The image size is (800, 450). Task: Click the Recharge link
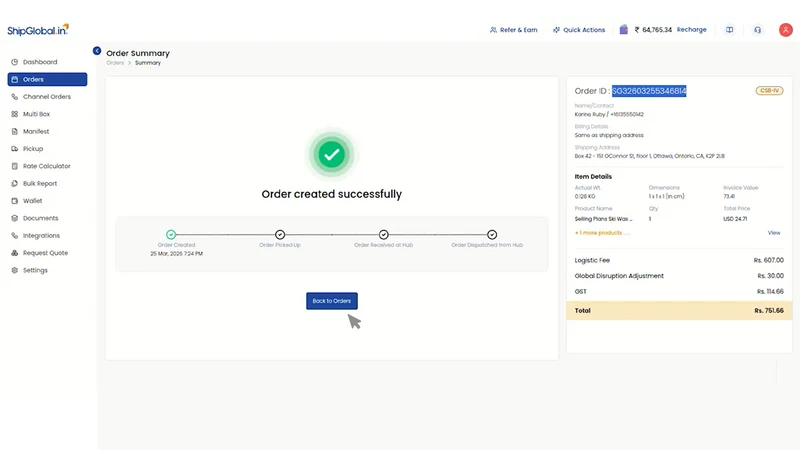(691, 30)
